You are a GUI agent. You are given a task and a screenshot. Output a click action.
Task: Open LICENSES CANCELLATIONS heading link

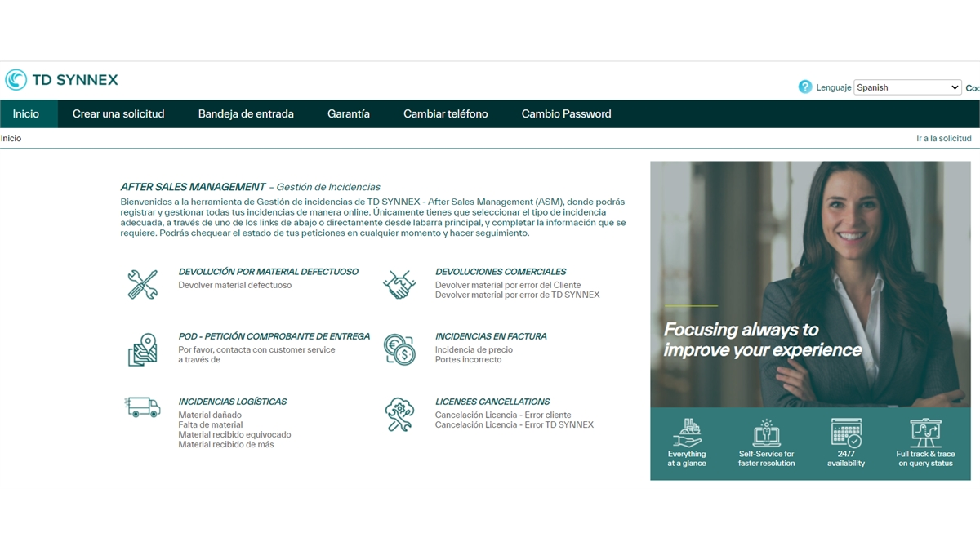point(492,402)
